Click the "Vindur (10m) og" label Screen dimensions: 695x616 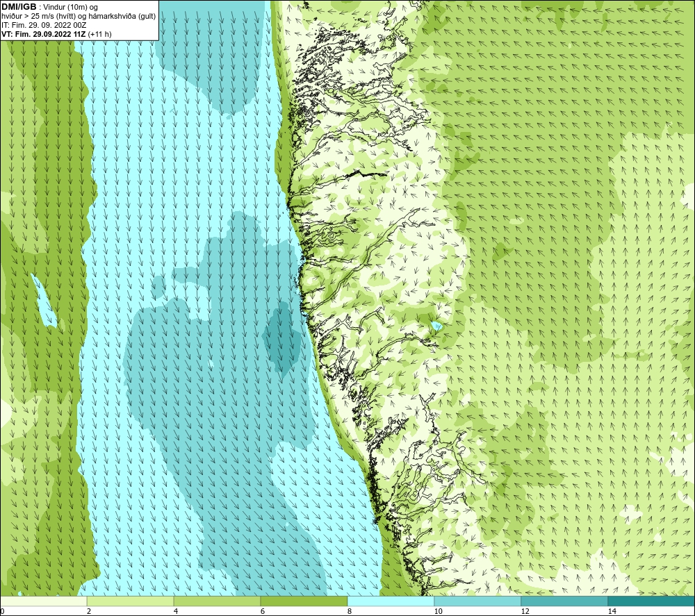[x=72, y=8]
